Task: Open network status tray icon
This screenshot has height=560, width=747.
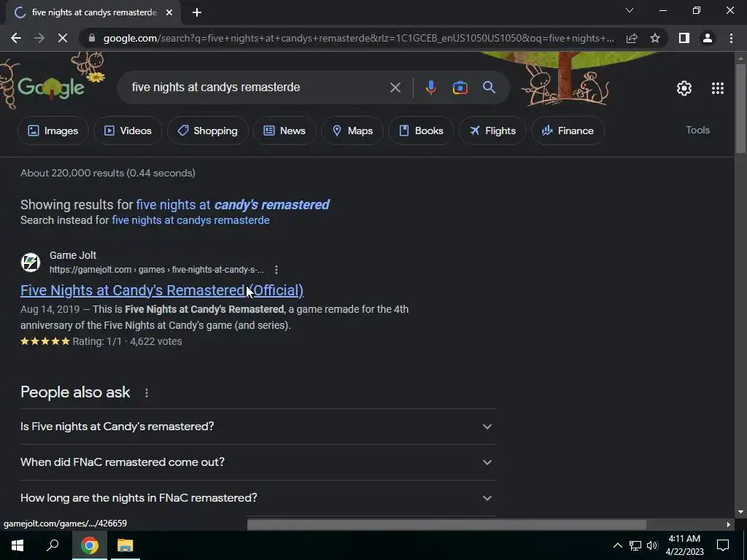Action: click(635, 545)
